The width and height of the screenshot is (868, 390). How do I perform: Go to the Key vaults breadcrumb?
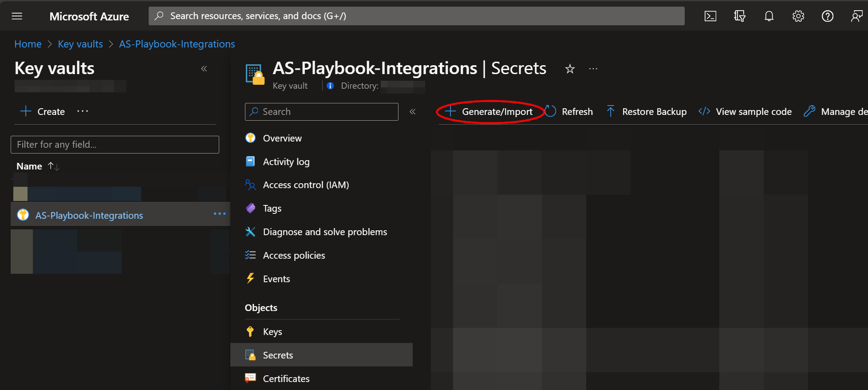click(x=80, y=44)
